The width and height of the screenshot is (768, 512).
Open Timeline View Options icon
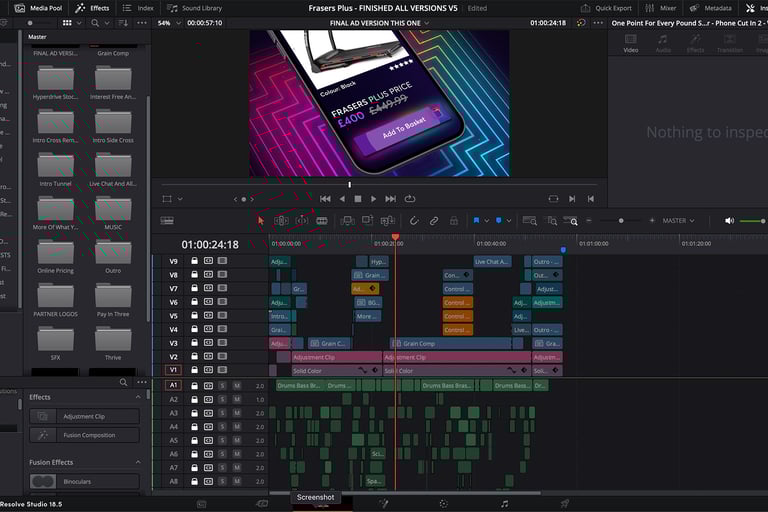pos(167,221)
